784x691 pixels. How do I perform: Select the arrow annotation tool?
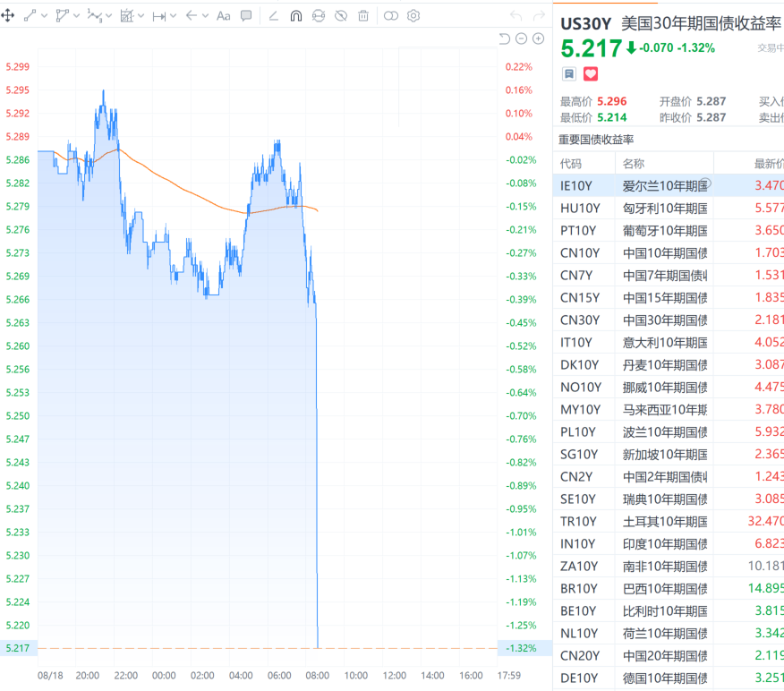191,16
